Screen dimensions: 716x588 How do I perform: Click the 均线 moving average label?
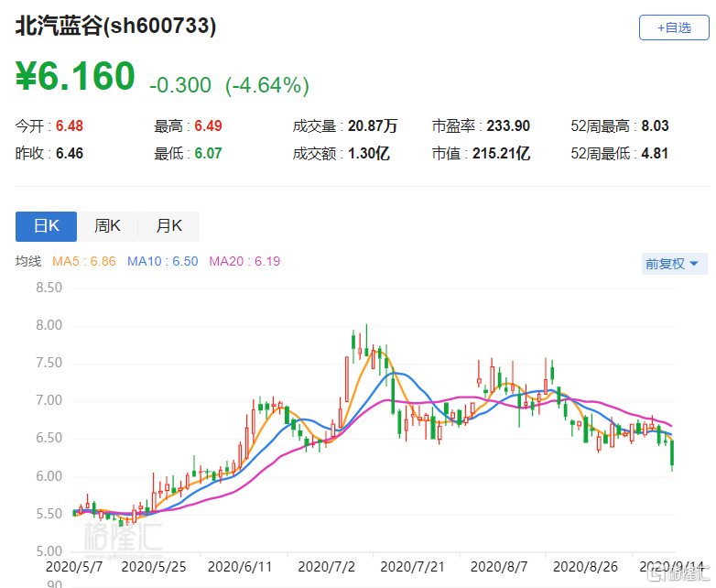28,261
